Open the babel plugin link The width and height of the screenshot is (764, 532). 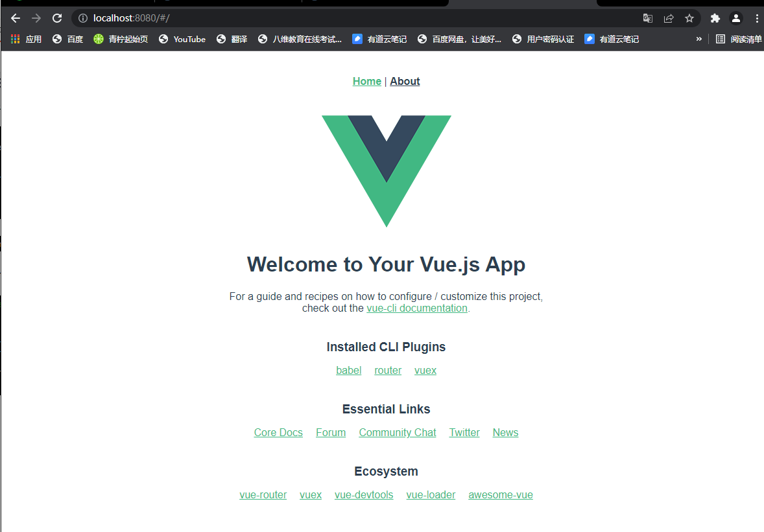348,371
